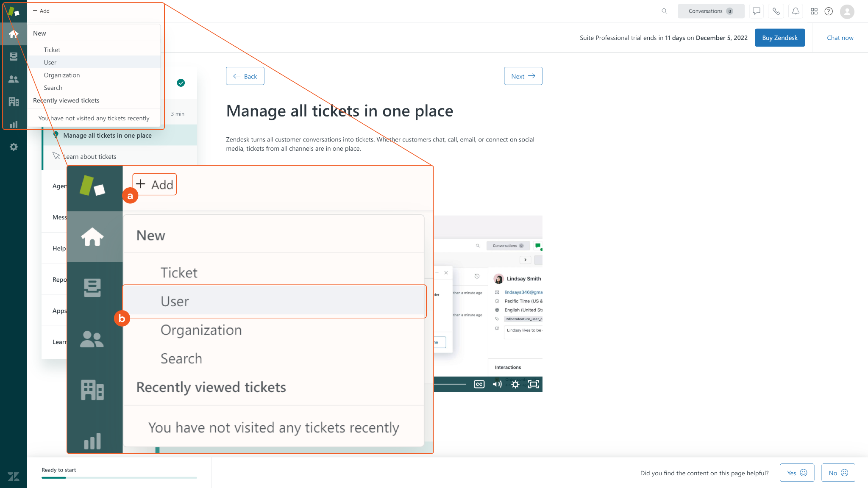Open the notifications bell icon
This screenshot has height=488, width=868.
point(796,11)
